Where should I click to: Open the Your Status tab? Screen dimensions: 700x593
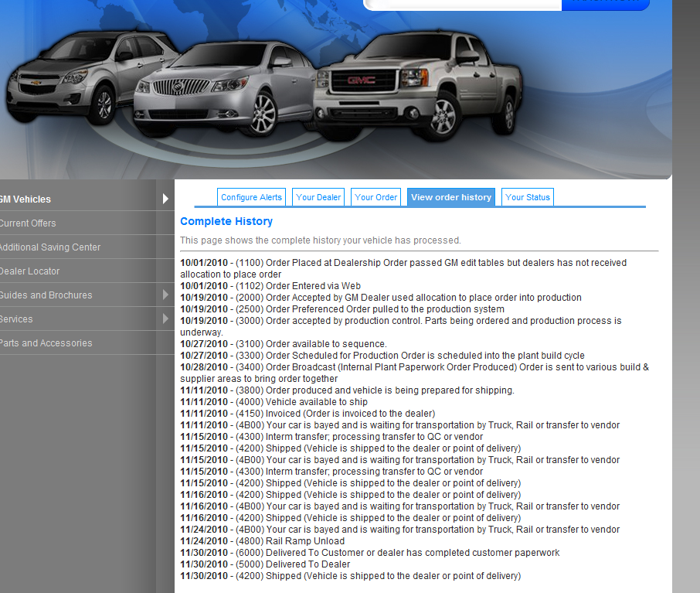click(x=528, y=197)
